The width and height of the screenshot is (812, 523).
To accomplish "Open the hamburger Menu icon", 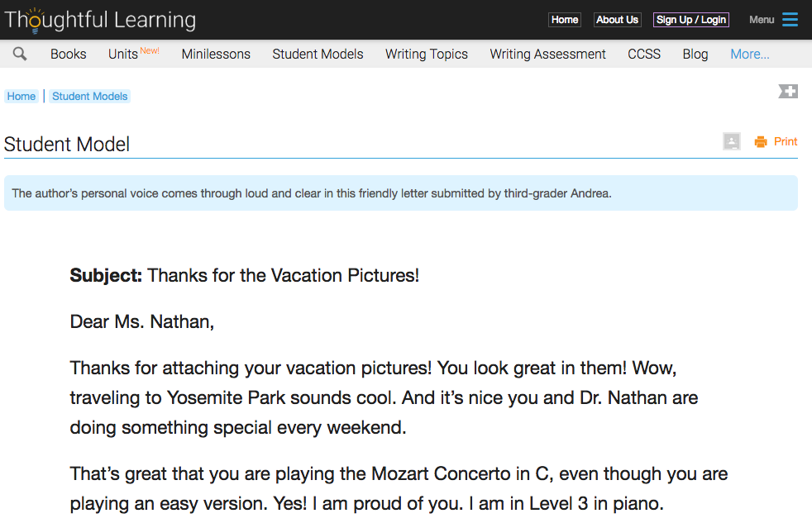I will (790, 20).
